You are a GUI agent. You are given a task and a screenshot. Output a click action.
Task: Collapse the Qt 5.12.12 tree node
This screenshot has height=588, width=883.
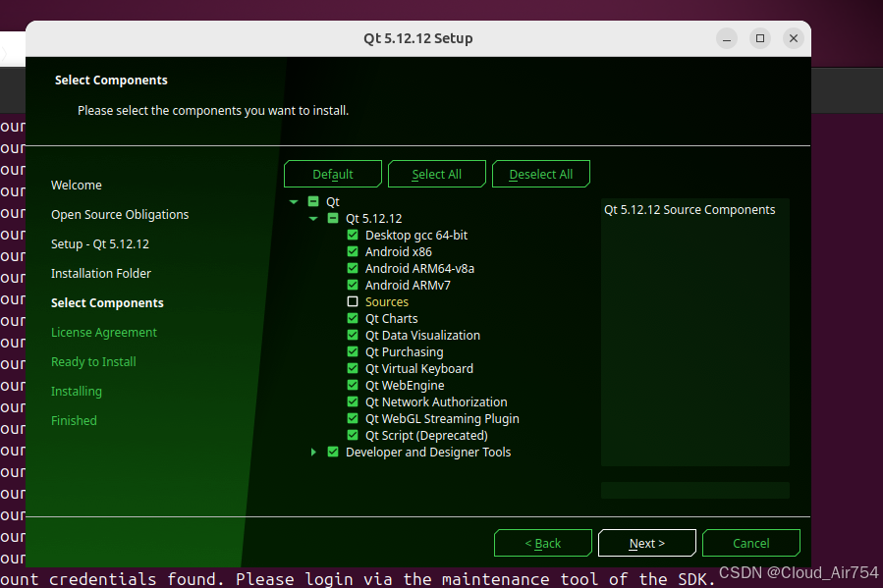click(x=313, y=218)
